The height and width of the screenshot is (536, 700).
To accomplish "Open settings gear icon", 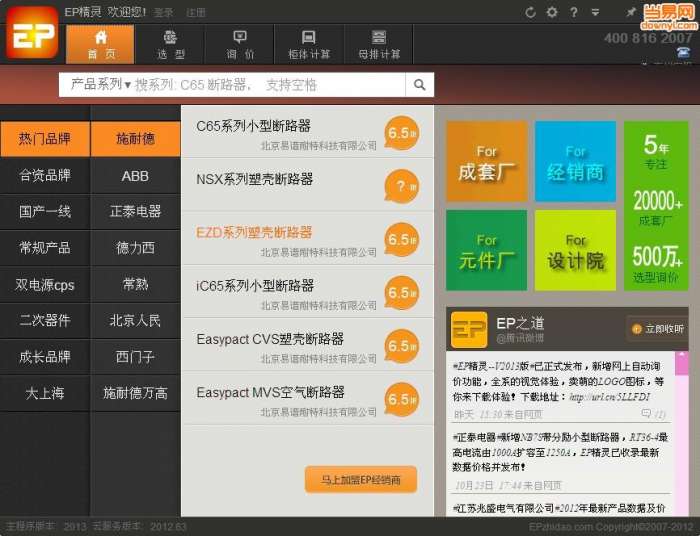I will [552, 12].
